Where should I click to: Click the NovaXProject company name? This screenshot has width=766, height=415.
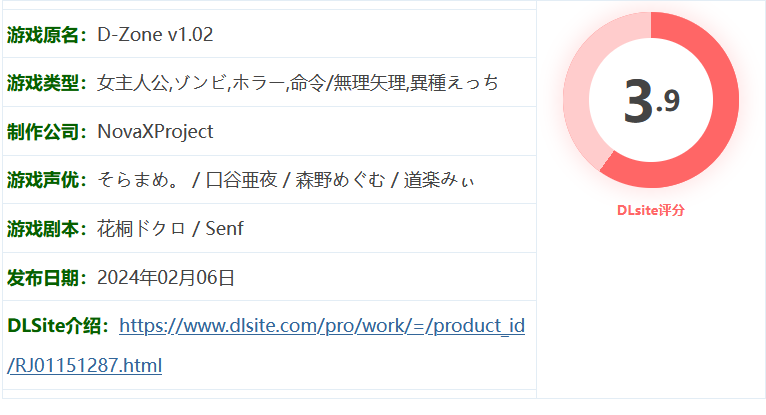point(155,132)
